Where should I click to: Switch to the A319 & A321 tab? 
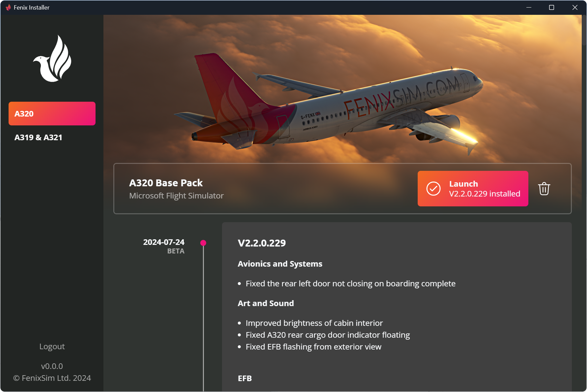tap(38, 137)
